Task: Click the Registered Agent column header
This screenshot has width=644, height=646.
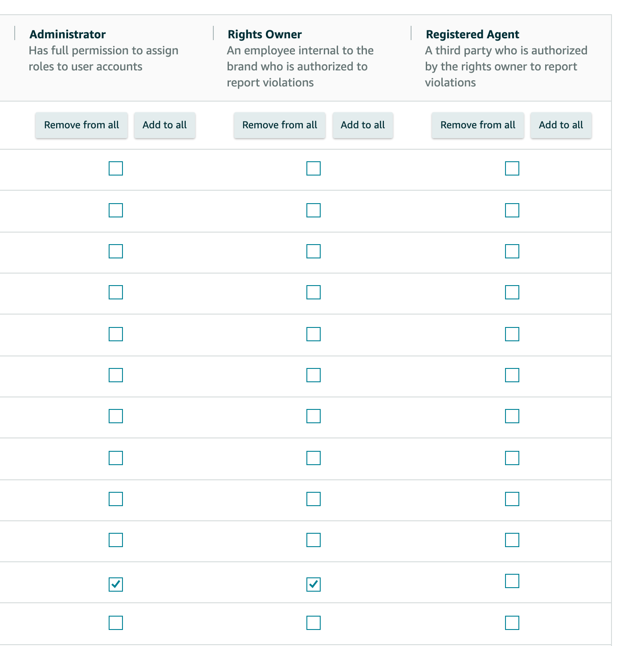Action: pyautogui.click(x=473, y=34)
